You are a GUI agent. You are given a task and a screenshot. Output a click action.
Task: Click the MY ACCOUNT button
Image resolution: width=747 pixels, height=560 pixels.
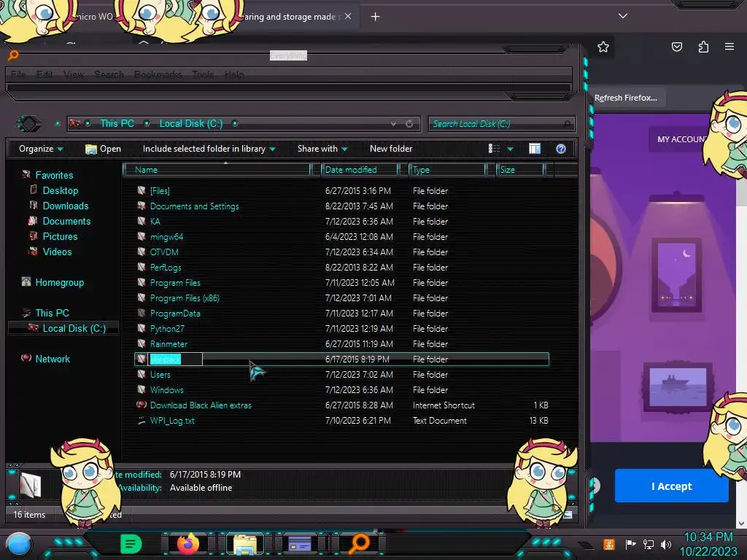click(x=681, y=139)
